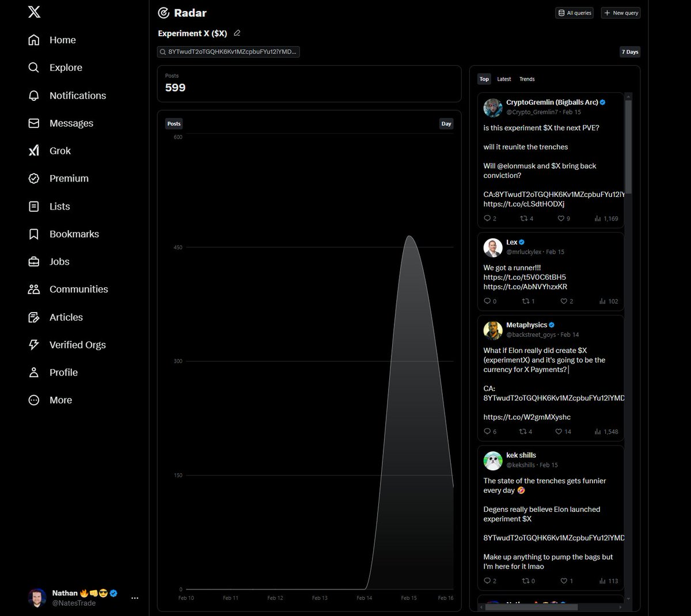
Task: Open link t.co/W2gmMXyshc
Action: [527, 417]
